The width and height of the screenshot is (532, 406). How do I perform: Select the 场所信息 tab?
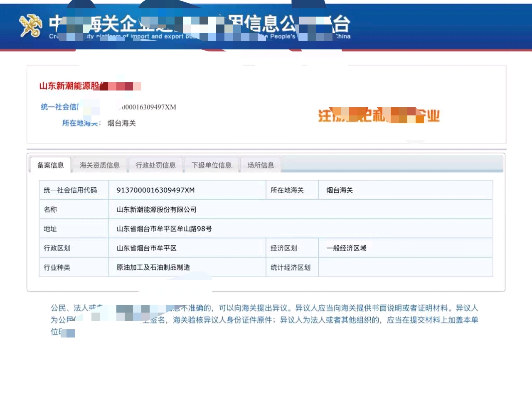261,165
